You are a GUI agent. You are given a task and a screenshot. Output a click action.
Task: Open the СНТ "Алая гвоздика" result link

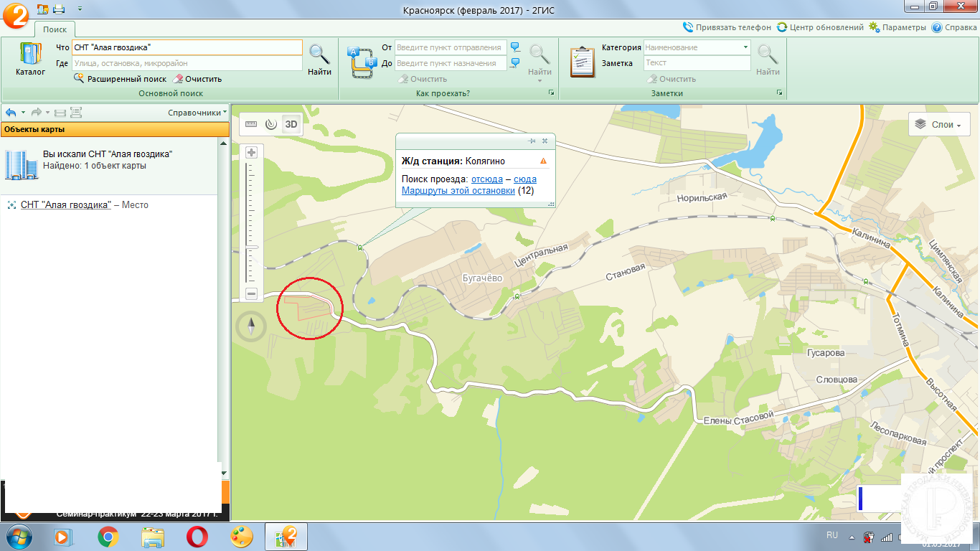[66, 205]
